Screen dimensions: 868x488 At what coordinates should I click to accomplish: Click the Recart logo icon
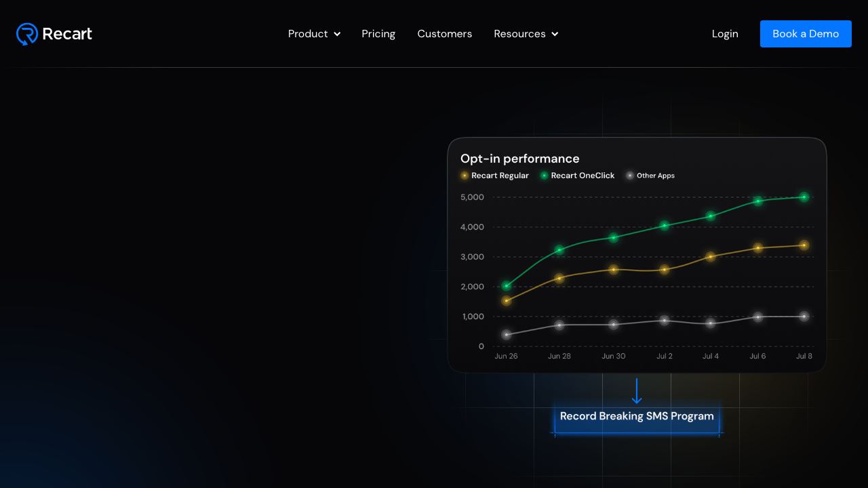[27, 34]
